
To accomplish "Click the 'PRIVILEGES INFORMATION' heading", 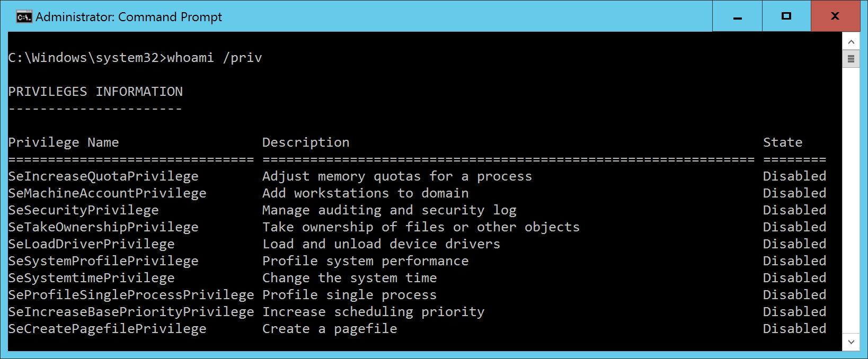I will click(x=95, y=92).
